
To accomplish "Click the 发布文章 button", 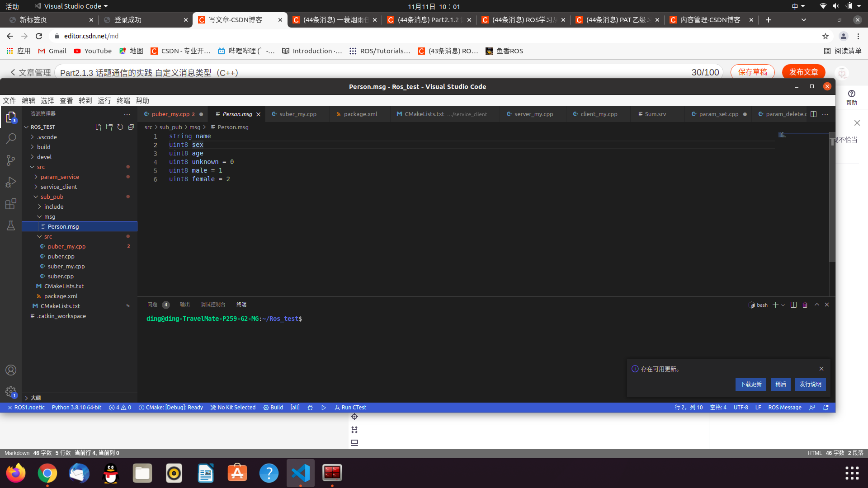I will [x=803, y=72].
